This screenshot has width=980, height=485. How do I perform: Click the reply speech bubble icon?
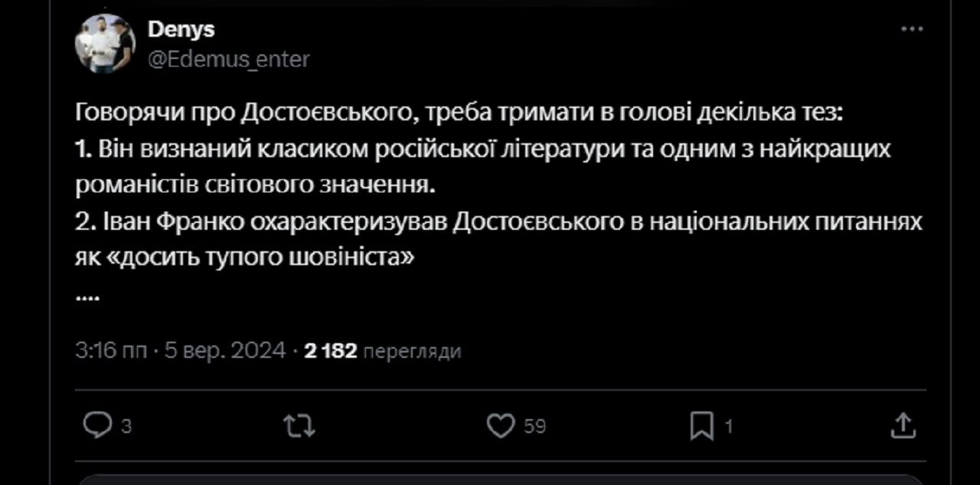(97, 425)
